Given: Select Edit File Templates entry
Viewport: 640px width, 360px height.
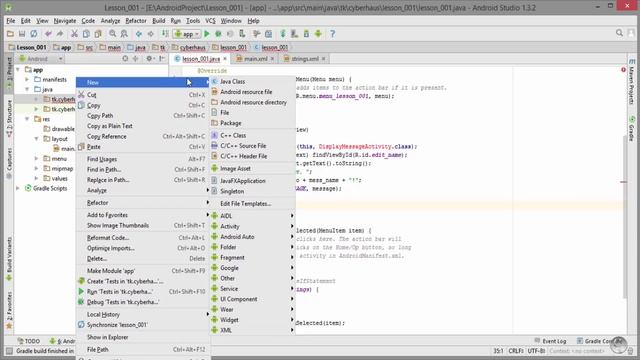Looking at the screenshot, I should pyautogui.click(x=253, y=204).
